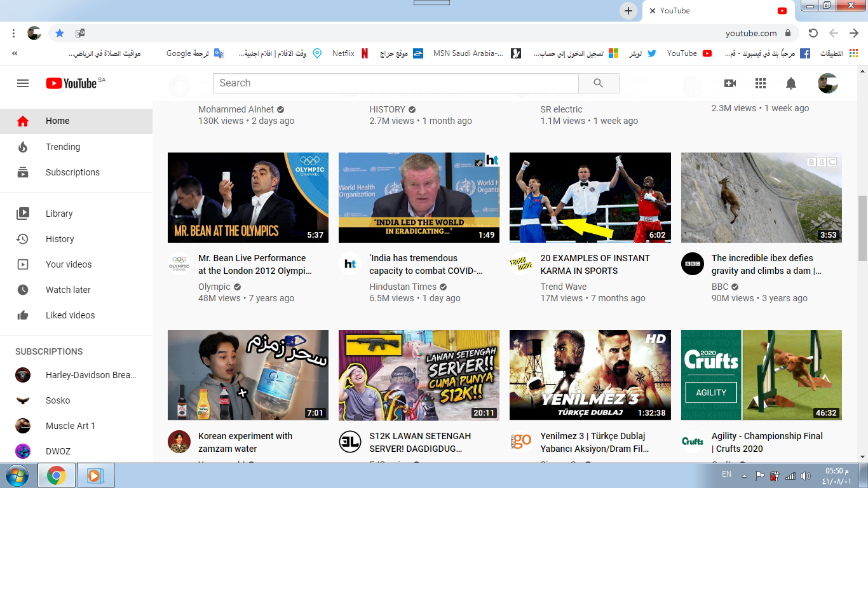Play the BBC ibex dam thumbnail
Screen dimensions: 868x605
pos(761,198)
